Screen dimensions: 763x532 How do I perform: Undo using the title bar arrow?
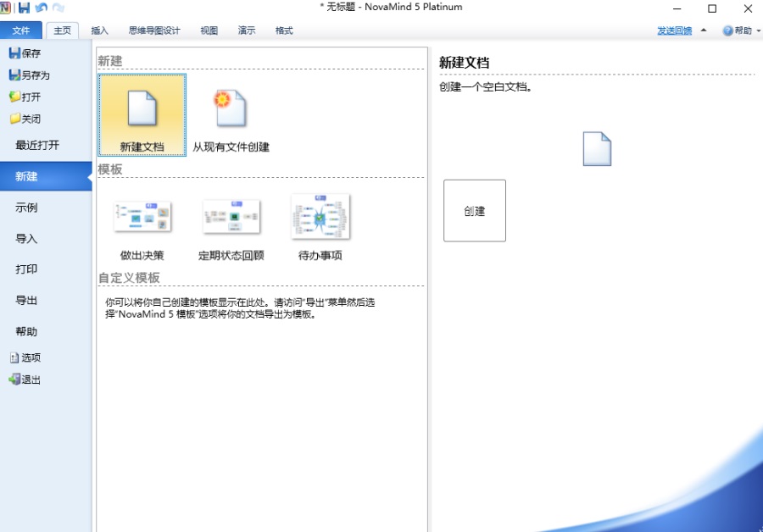tap(42, 8)
